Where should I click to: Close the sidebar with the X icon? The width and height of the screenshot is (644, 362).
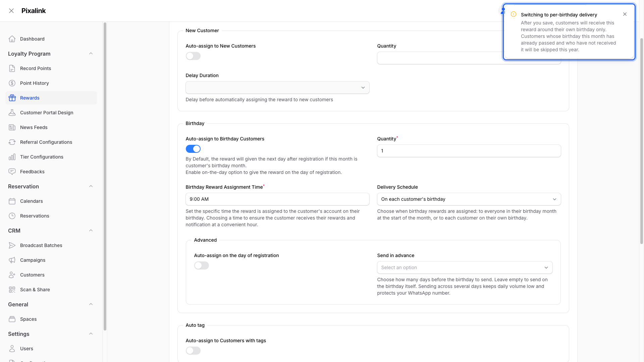coord(11,11)
